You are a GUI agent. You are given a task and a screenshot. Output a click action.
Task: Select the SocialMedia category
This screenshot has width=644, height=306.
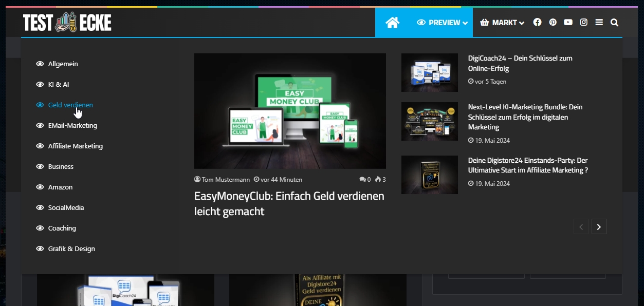click(x=60, y=207)
